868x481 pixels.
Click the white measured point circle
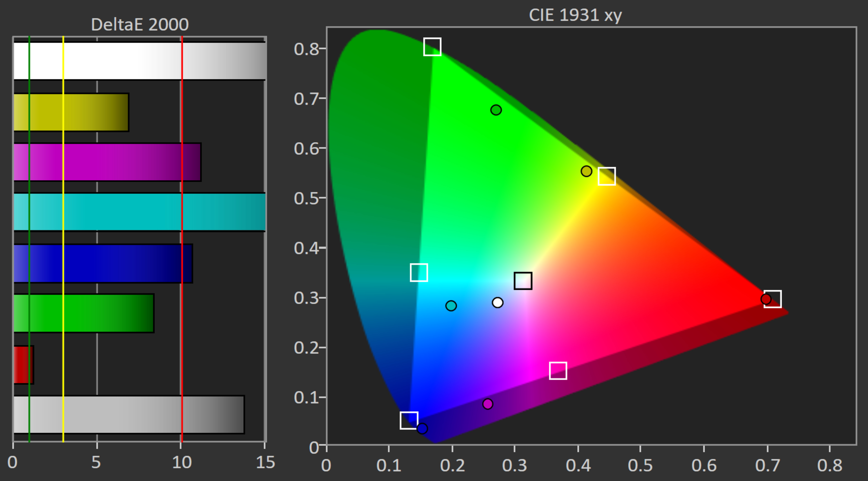pos(498,302)
